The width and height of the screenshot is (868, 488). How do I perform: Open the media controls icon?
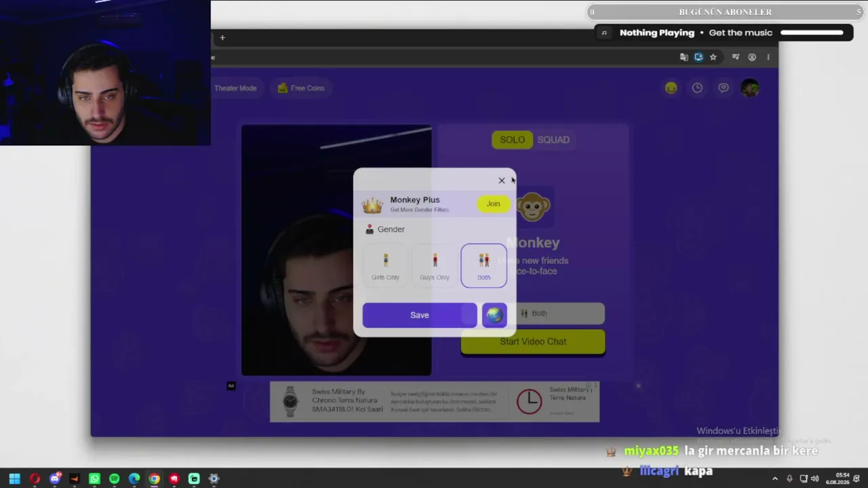(736, 58)
